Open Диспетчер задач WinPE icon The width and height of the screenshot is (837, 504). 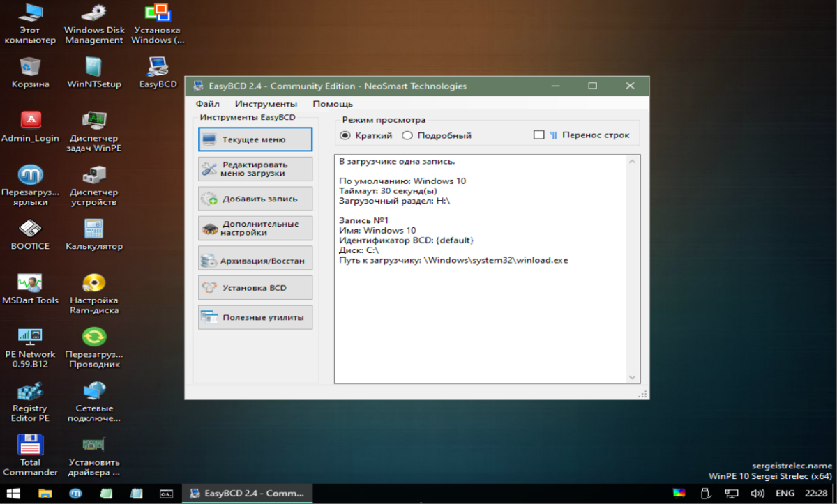(94, 131)
